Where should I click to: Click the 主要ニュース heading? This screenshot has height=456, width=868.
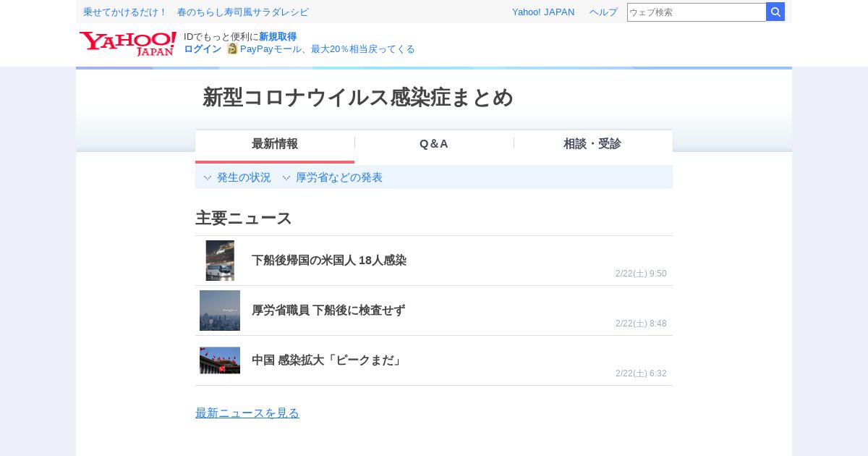(x=244, y=218)
